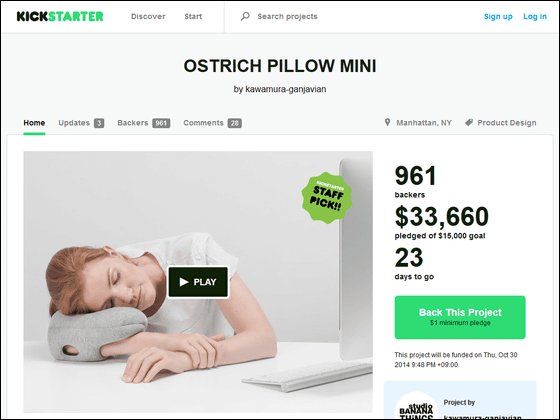Click the Manhattan, NY location link

(424, 123)
